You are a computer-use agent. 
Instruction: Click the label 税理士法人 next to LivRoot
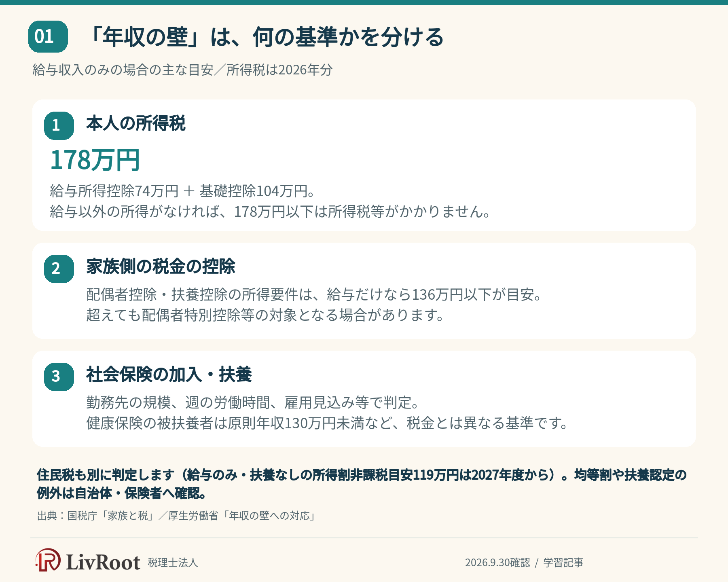173,563
